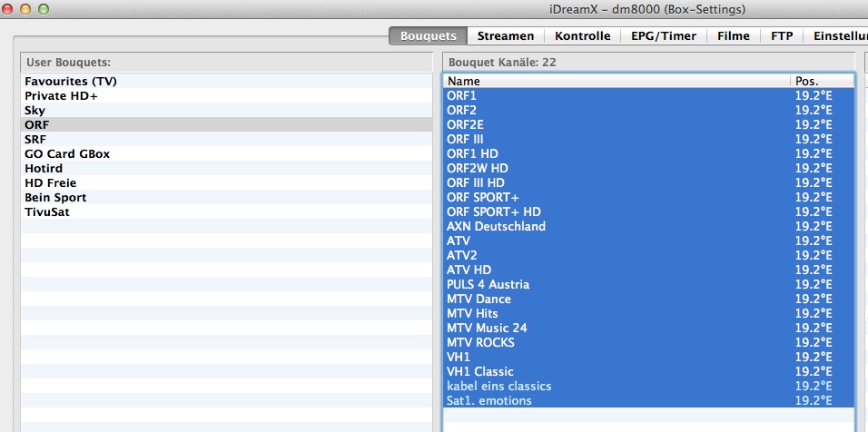Select the Sat1. emotions channel row

649,400
